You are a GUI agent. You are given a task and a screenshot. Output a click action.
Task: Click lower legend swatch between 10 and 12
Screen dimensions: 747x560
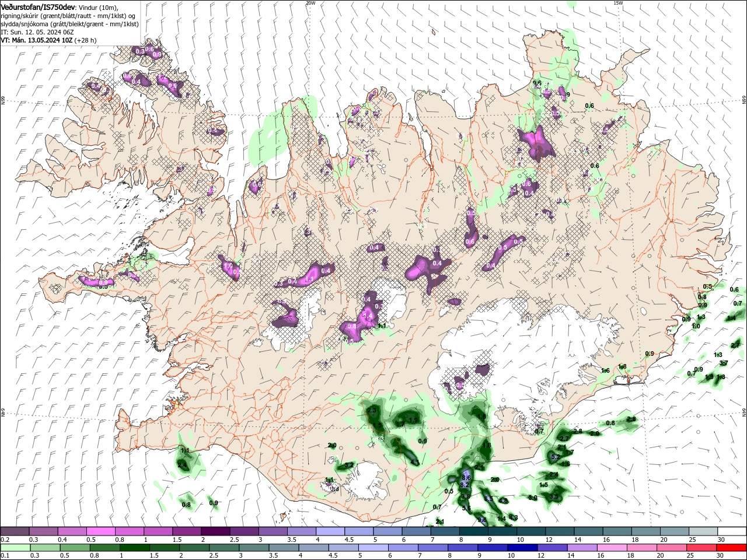point(522,548)
